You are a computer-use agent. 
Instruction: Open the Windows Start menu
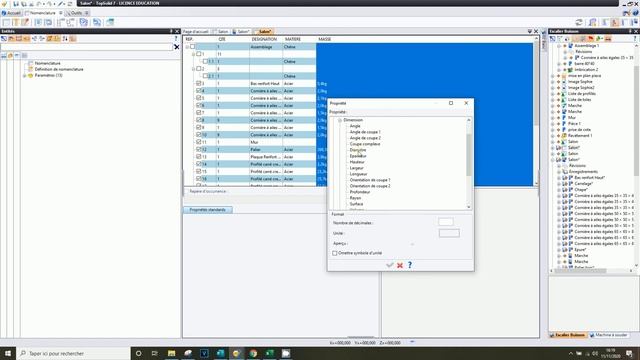pyautogui.click(x=8, y=353)
